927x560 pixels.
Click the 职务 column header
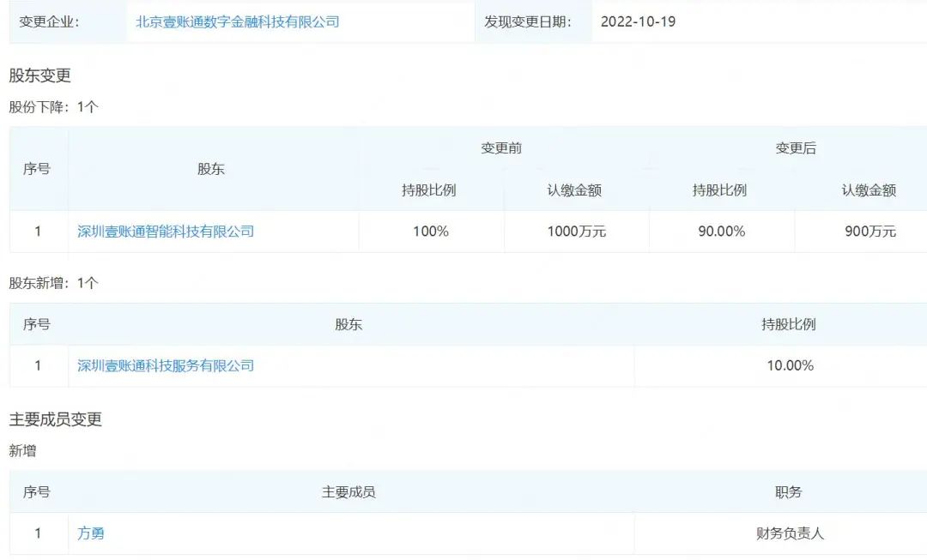(789, 492)
